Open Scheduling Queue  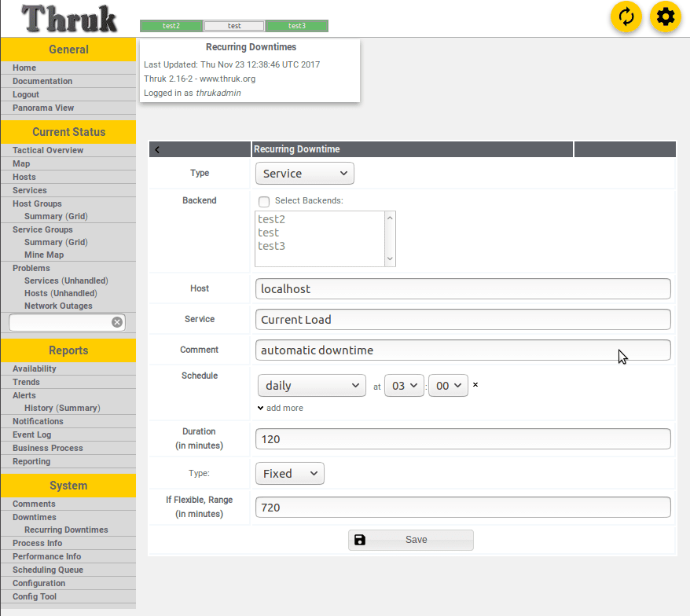[47, 570]
